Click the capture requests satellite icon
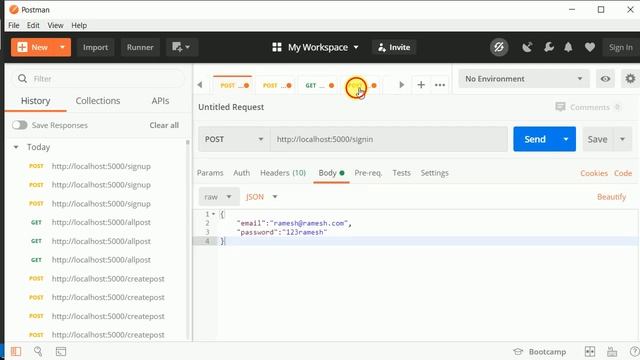 click(527, 47)
